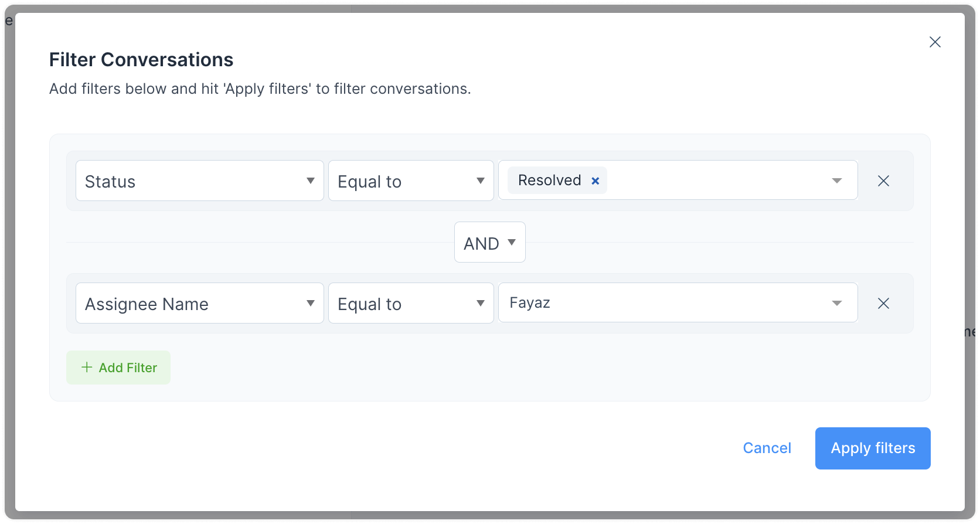Click Apply filters button
Image resolution: width=980 pixels, height=524 pixels.
[x=873, y=448]
